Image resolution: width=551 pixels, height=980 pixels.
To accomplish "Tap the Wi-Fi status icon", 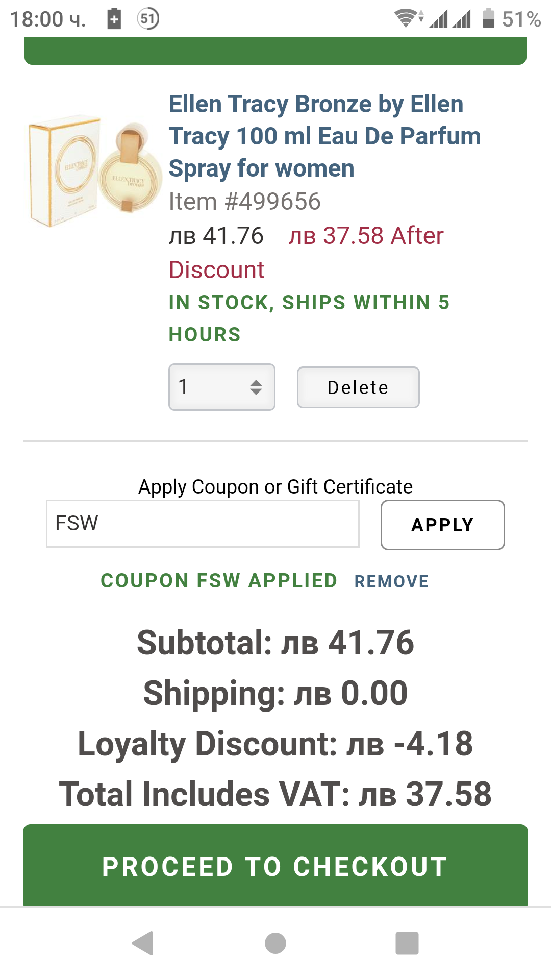I will [x=407, y=18].
